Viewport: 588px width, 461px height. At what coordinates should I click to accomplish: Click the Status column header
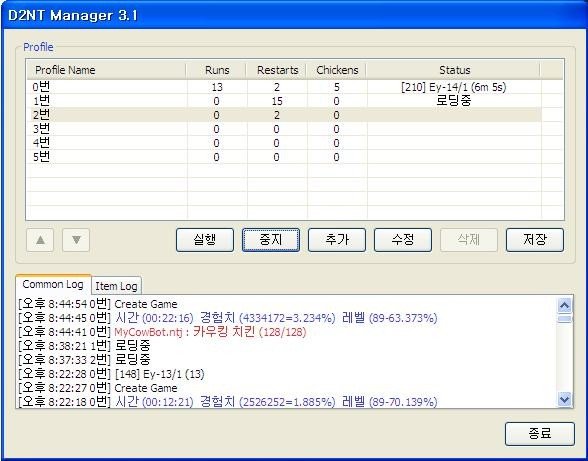454,70
